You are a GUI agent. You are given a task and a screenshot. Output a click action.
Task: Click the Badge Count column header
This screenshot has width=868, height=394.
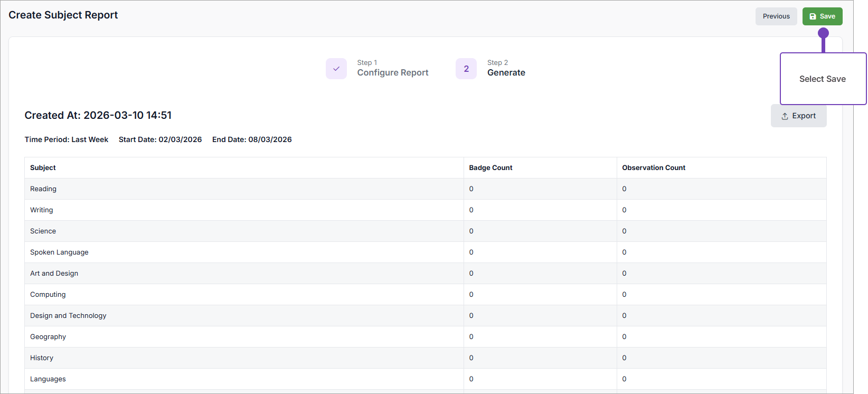coord(490,168)
